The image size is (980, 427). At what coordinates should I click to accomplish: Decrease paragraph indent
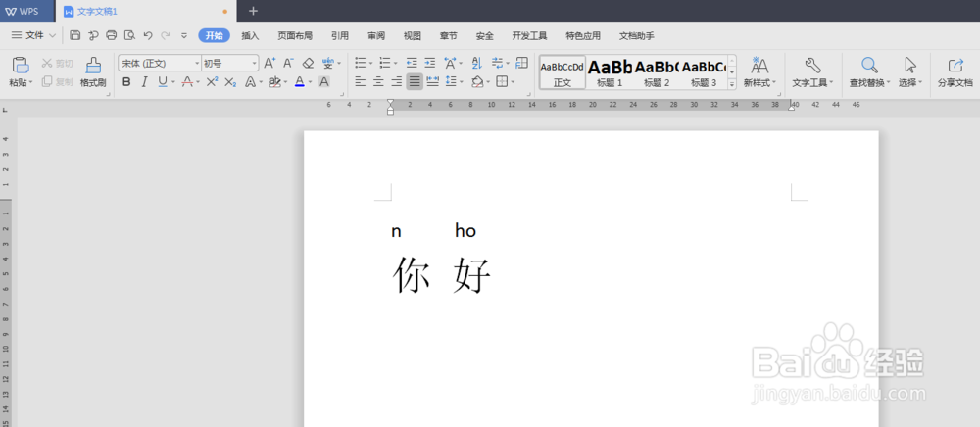(x=412, y=63)
